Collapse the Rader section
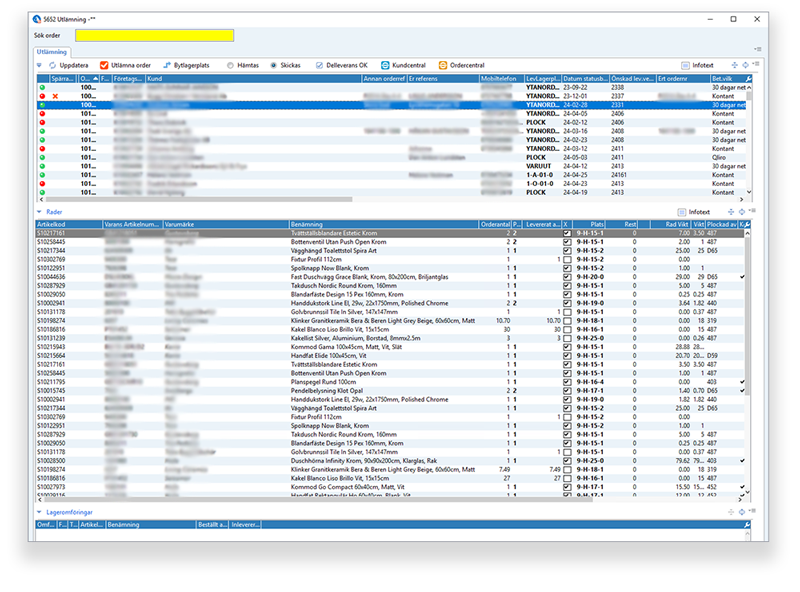 click(39, 212)
